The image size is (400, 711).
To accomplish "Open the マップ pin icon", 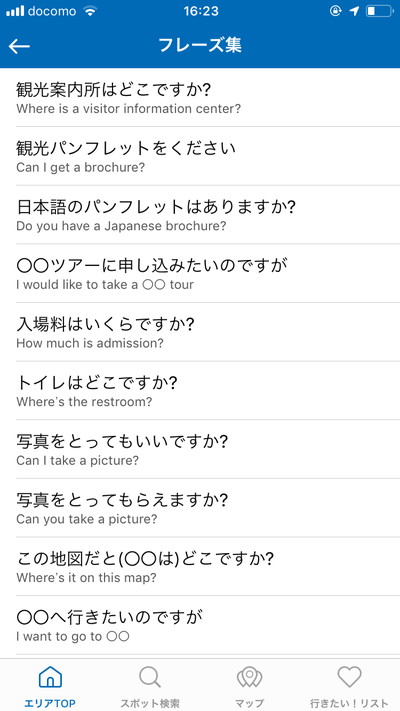I will coord(249,677).
